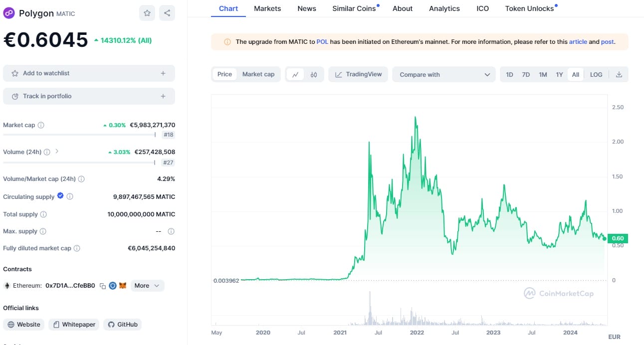644x345 pixels.
Task: Click the star icon beside Polygon
Action: (x=147, y=13)
